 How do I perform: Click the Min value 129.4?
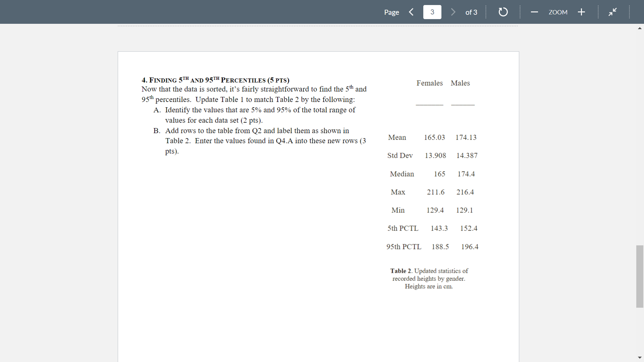[435, 210]
